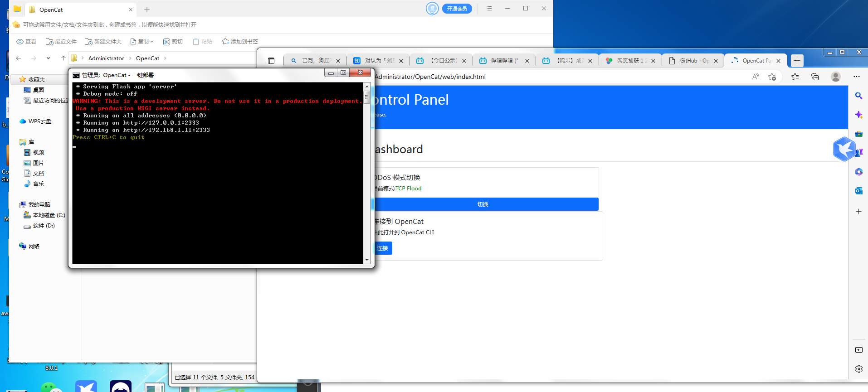
Task: Select 收藏夹 favorites in the sidebar
Action: point(36,79)
